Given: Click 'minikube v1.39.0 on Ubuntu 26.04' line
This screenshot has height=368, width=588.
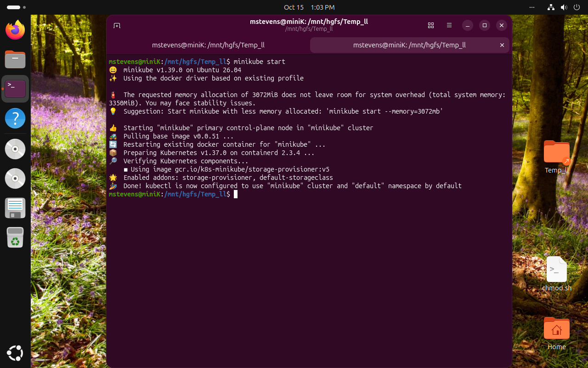Looking at the screenshot, I should (x=182, y=70).
